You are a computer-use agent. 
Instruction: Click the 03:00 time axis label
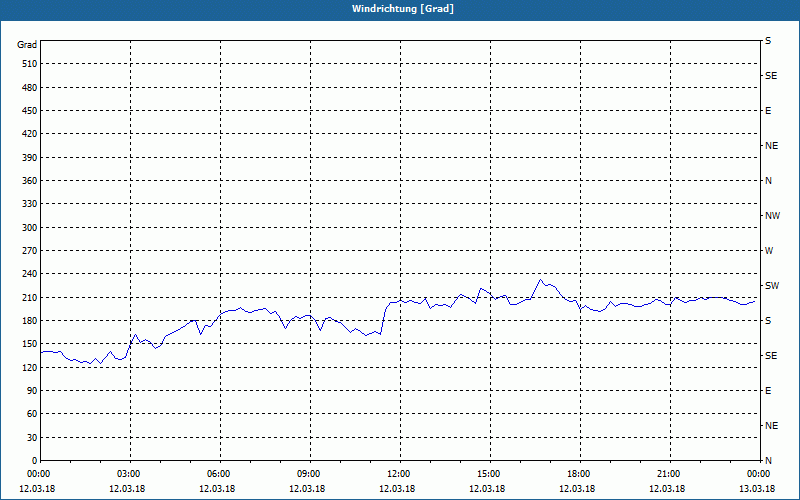click(129, 474)
